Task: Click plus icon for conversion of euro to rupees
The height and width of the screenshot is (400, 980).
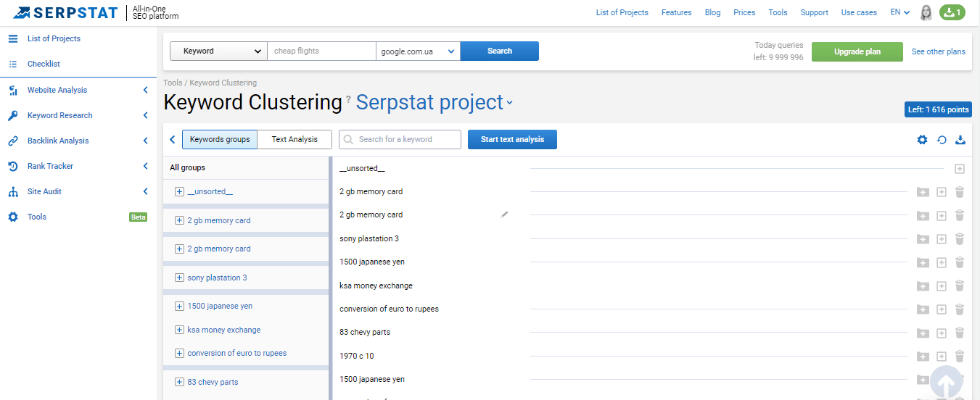Action: click(942, 309)
